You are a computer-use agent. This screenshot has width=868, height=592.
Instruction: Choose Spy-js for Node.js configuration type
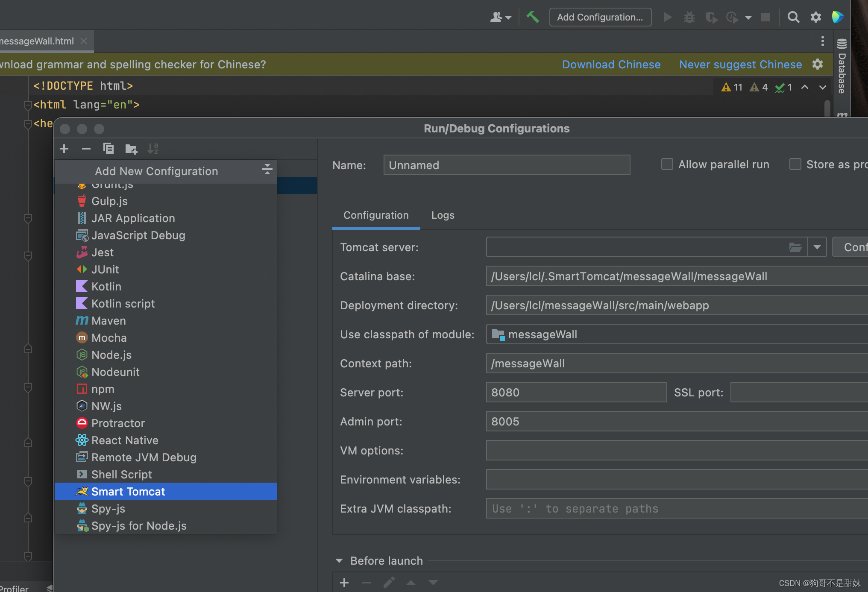[x=166, y=526]
